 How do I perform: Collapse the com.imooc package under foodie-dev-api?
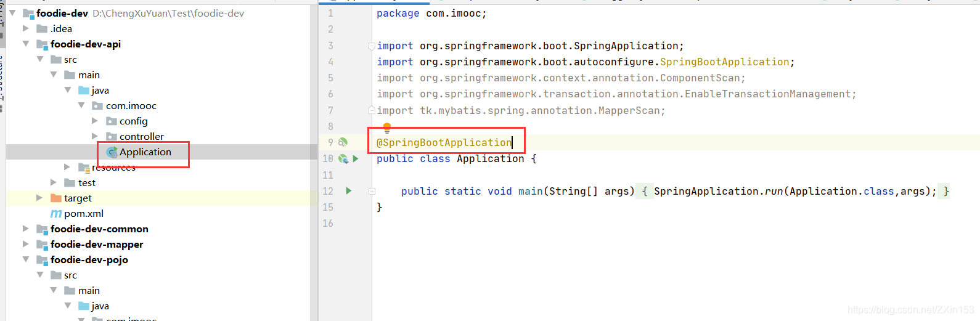point(81,105)
